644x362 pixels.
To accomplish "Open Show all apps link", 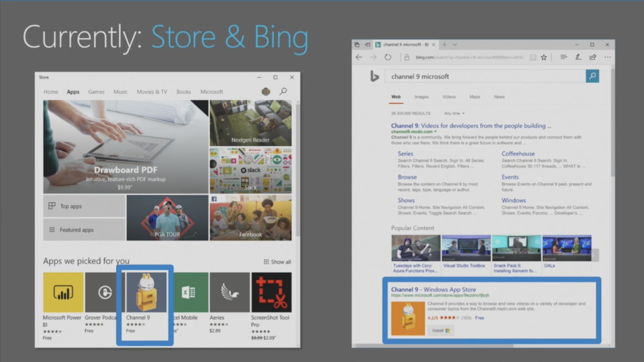I will 277,262.
